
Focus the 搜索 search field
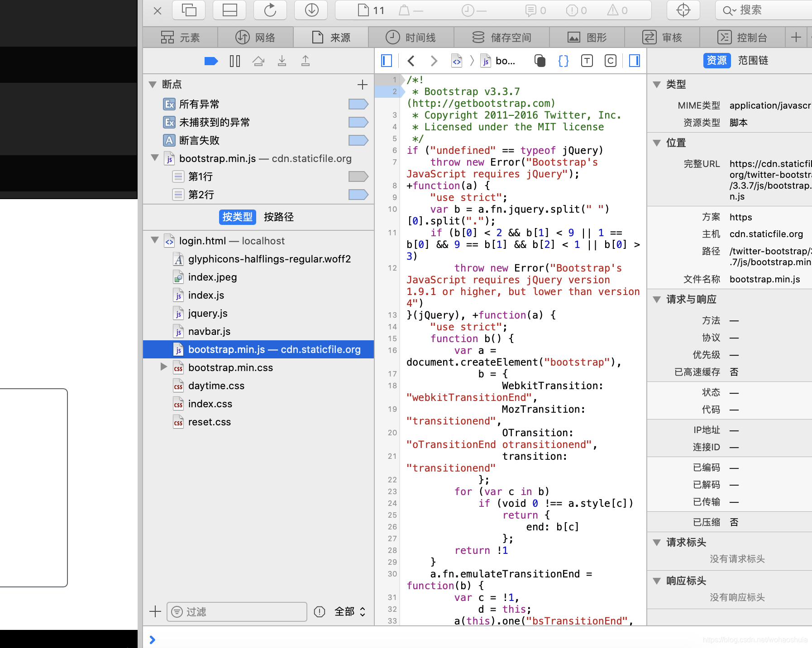coord(764,10)
